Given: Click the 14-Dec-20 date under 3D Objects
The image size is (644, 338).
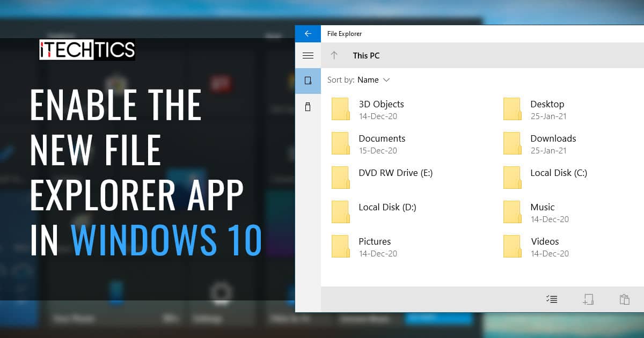Looking at the screenshot, I should pos(378,116).
